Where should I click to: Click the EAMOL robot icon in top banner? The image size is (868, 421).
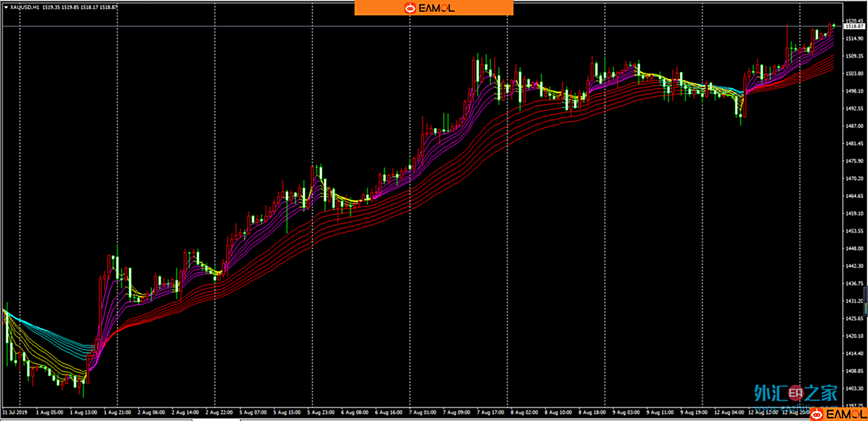coord(410,8)
